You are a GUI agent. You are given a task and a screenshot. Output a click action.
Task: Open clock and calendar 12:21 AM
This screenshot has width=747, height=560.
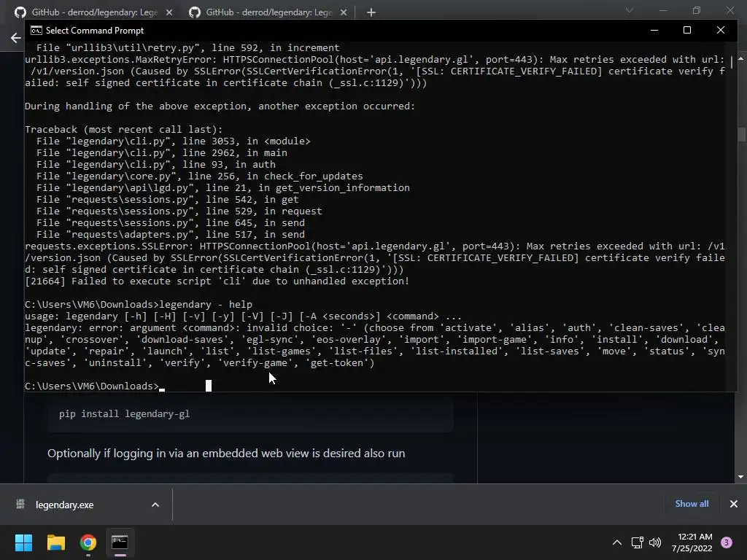[x=692, y=542]
